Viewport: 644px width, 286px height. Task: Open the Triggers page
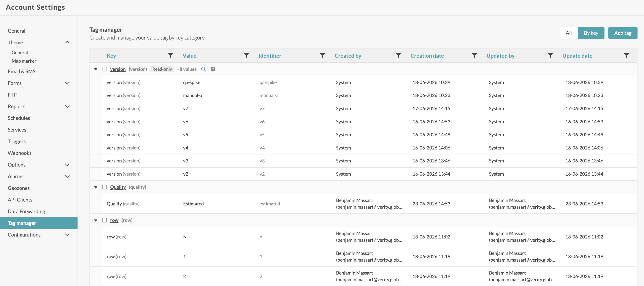coord(16,141)
